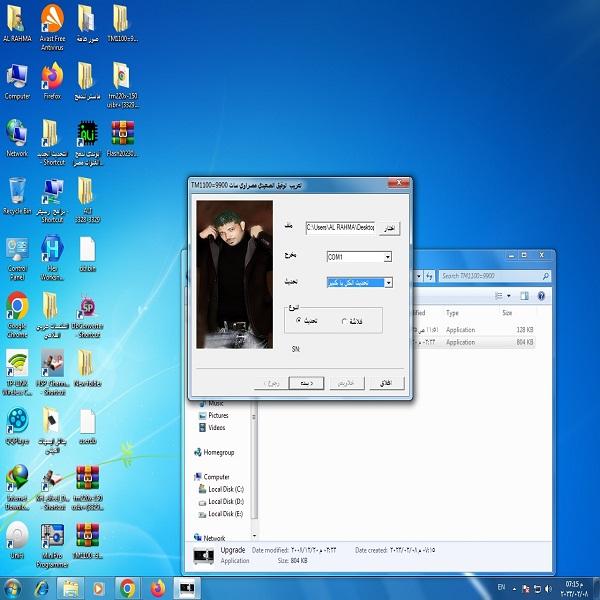600x600 pixels.
Task: Open the COM1 port dropdown
Action: (x=388, y=257)
